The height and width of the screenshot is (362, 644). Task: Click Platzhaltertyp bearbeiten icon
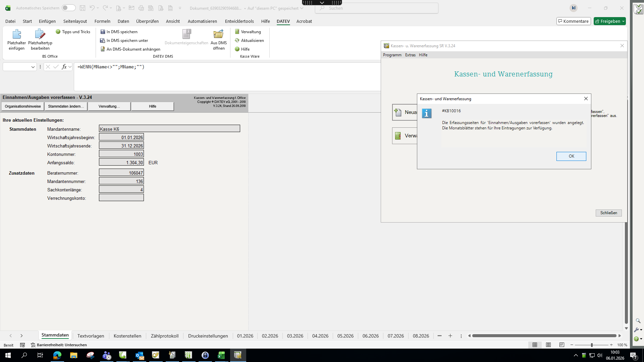point(40,34)
